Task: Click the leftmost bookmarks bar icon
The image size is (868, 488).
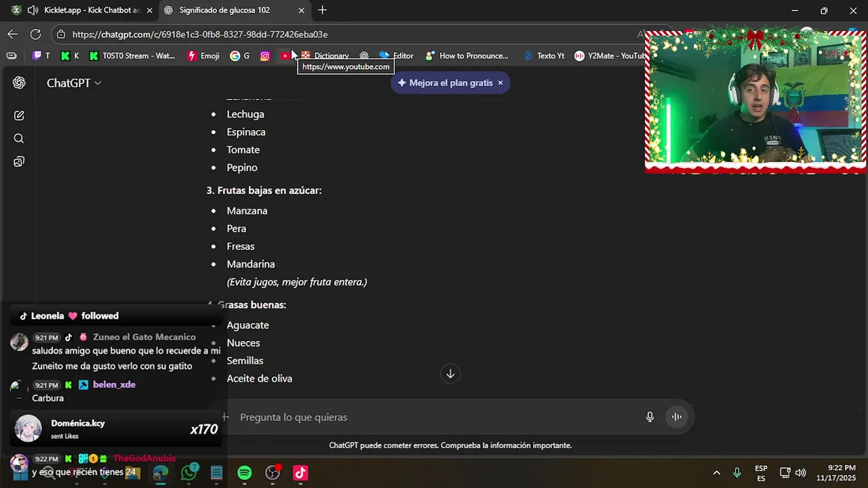Action: coord(11,56)
